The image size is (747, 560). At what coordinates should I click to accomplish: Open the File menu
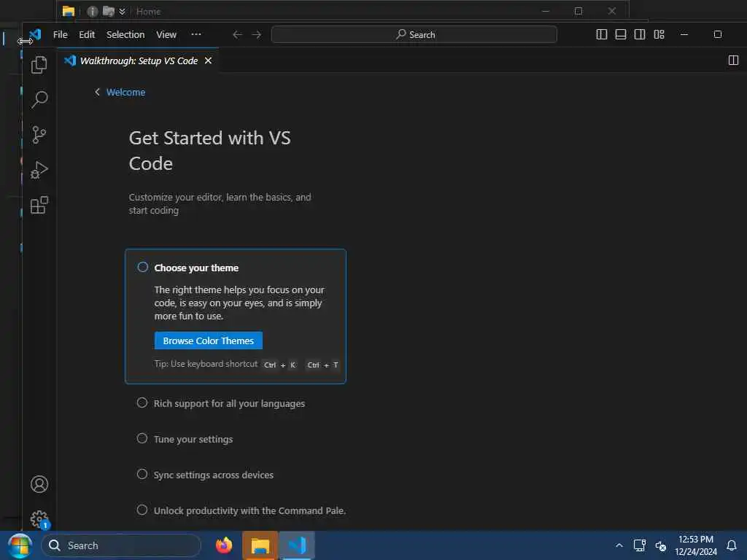click(x=60, y=35)
